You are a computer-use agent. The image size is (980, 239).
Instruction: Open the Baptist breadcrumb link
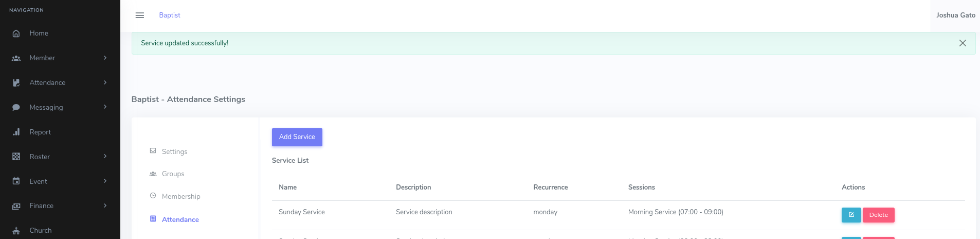coord(170,15)
